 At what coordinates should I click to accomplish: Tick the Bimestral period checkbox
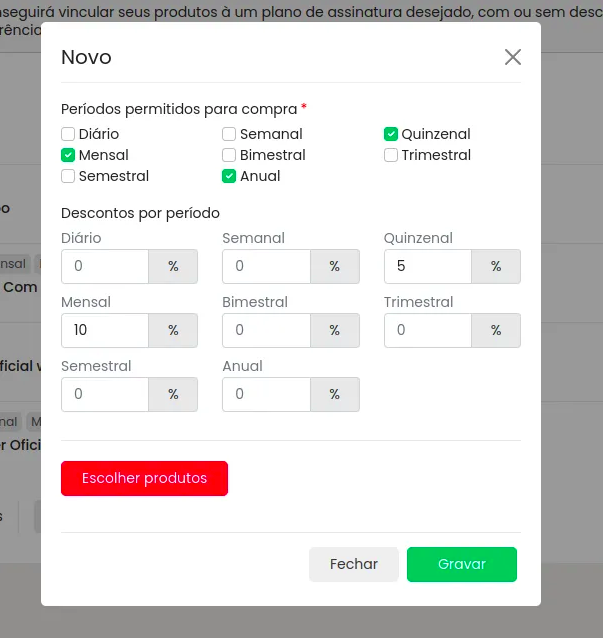click(229, 155)
